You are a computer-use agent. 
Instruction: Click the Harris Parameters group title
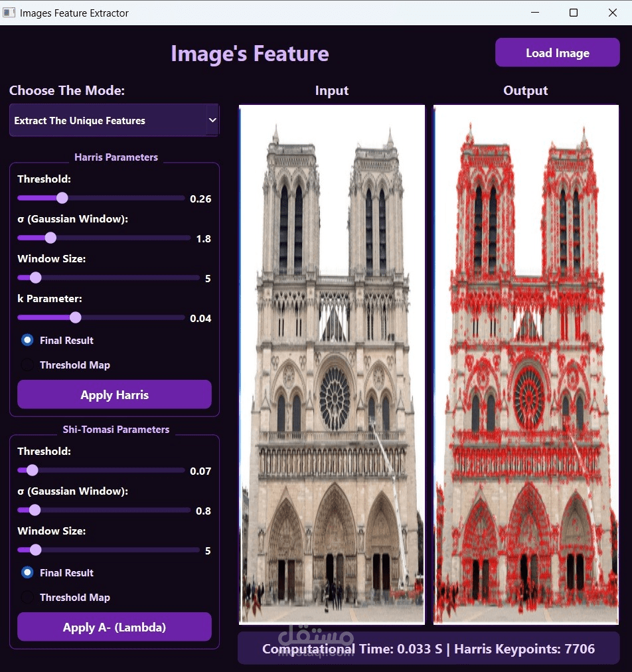coord(116,157)
